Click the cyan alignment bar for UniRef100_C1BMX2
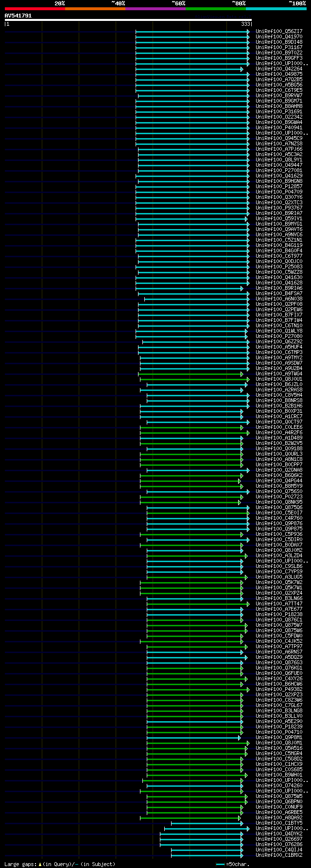The width and height of the screenshot is (311, 868). pos(207,855)
